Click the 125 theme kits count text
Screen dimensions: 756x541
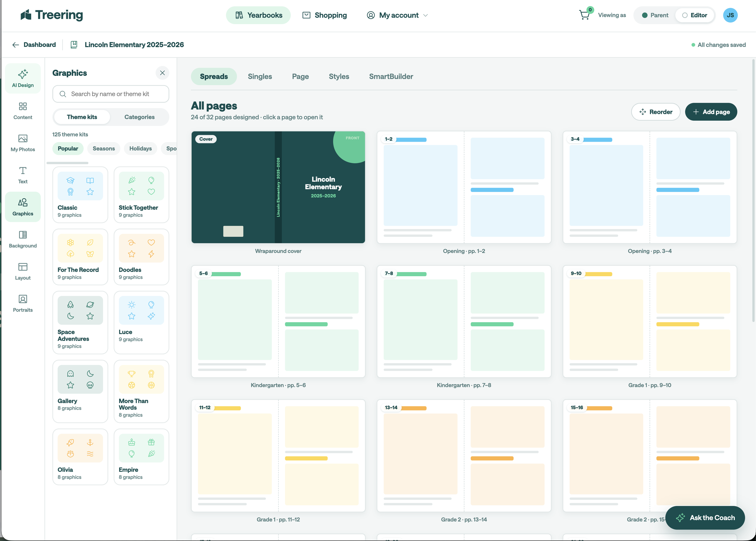point(70,134)
